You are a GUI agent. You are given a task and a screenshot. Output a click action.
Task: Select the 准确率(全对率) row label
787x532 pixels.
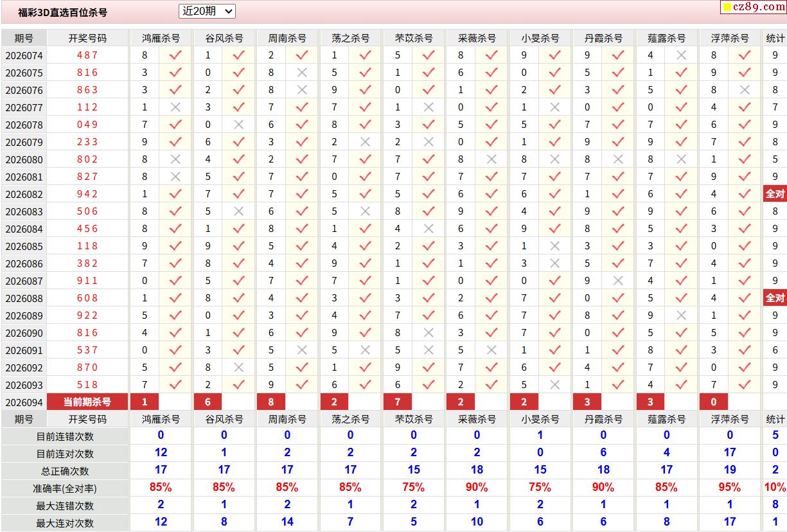coord(65,488)
